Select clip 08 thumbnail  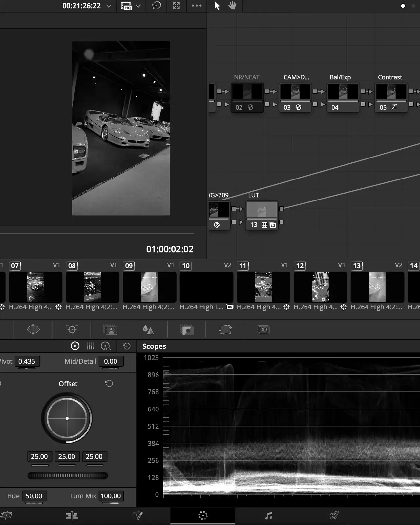click(93, 287)
